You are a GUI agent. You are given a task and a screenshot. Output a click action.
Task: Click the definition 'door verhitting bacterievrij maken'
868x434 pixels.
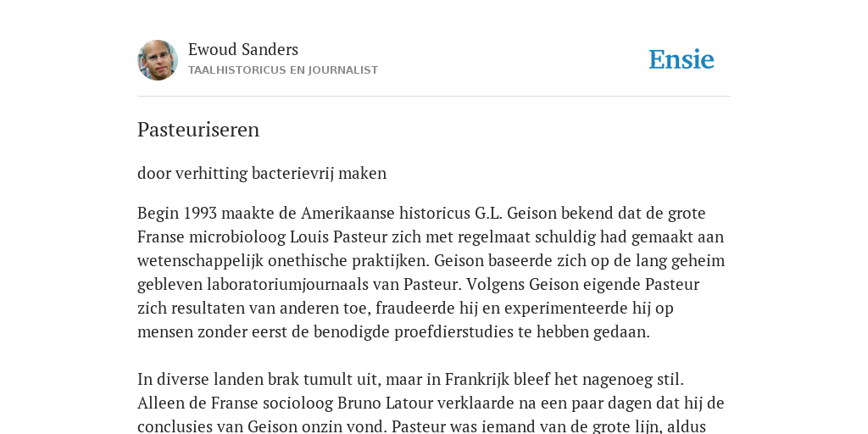click(x=262, y=173)
